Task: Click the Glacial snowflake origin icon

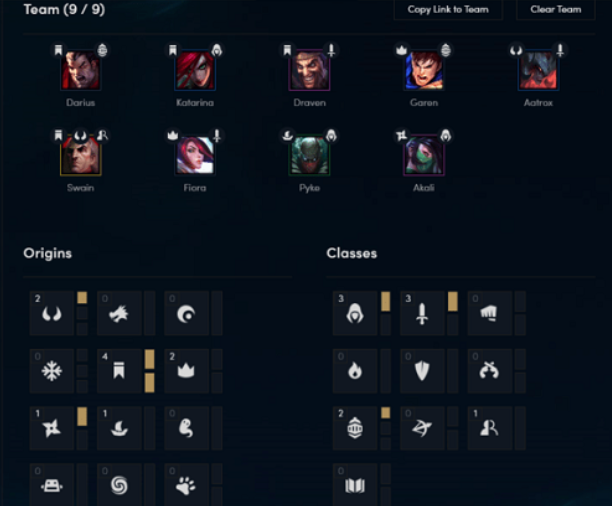Action: pos(52,371)
